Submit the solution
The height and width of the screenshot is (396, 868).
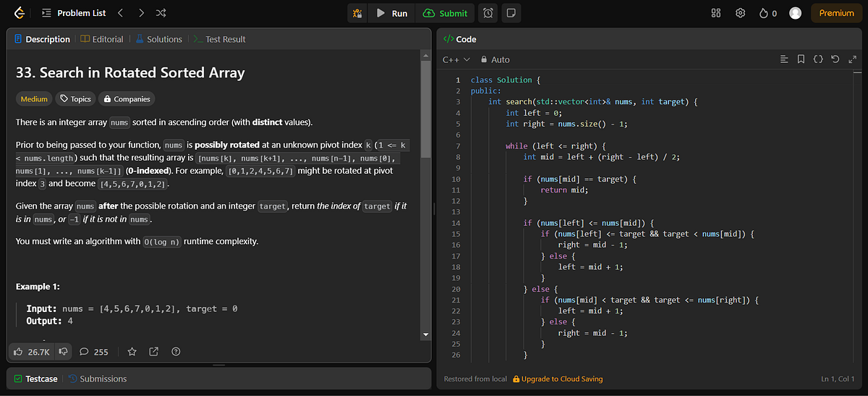point(446,13)
